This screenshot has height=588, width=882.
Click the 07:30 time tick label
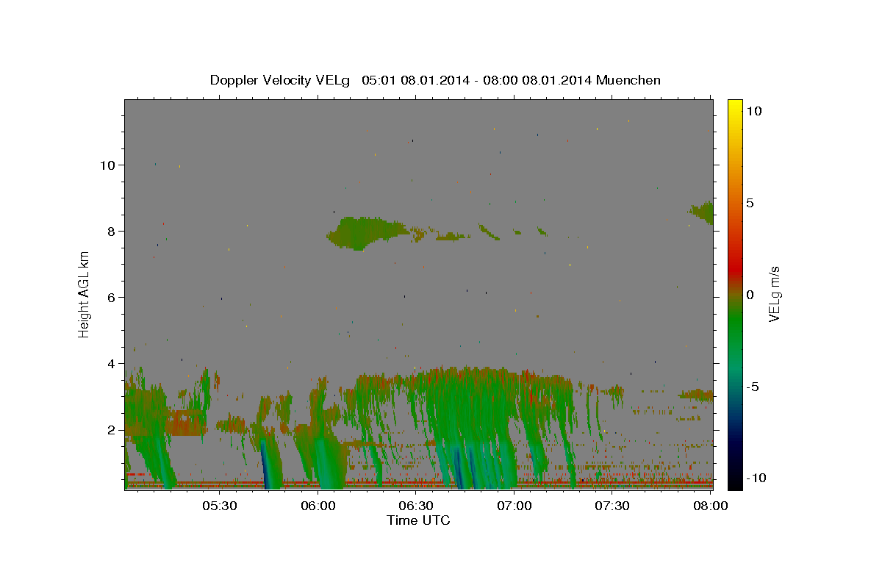coord(612,506)
